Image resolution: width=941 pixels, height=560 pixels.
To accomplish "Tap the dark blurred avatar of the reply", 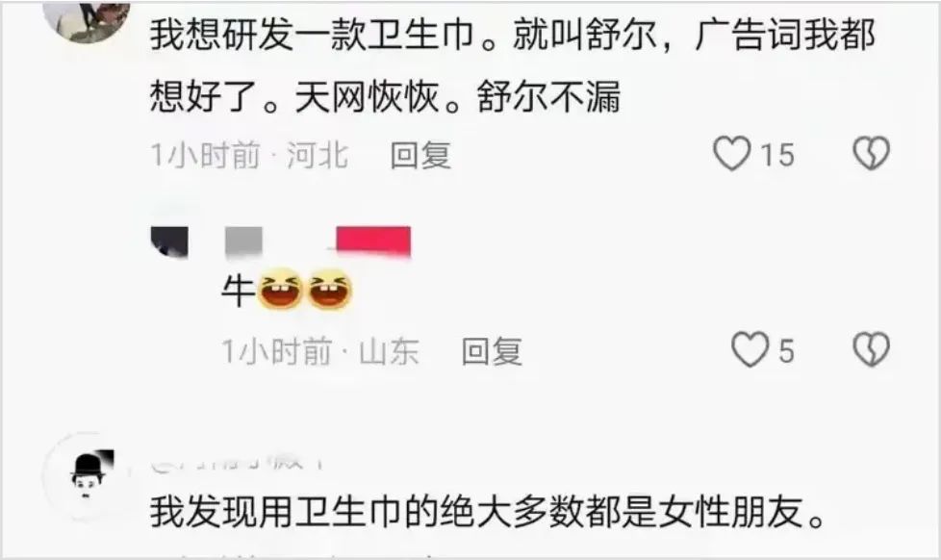I will click(x=170, y=242).
